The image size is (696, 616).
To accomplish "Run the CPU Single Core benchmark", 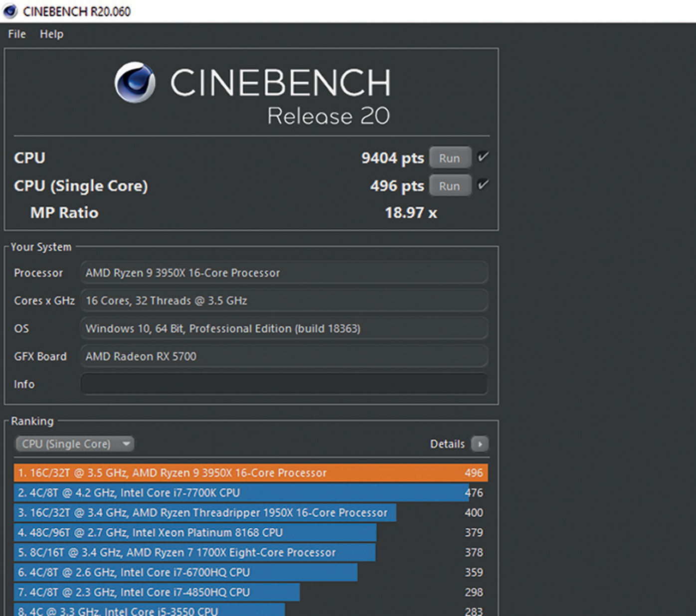I will point(450,186).
